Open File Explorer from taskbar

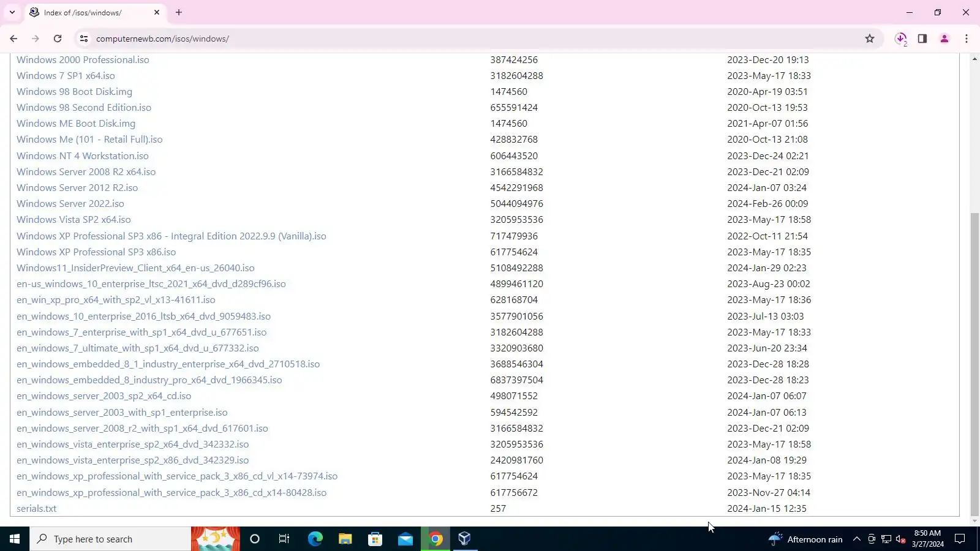[x=345, y=539]
